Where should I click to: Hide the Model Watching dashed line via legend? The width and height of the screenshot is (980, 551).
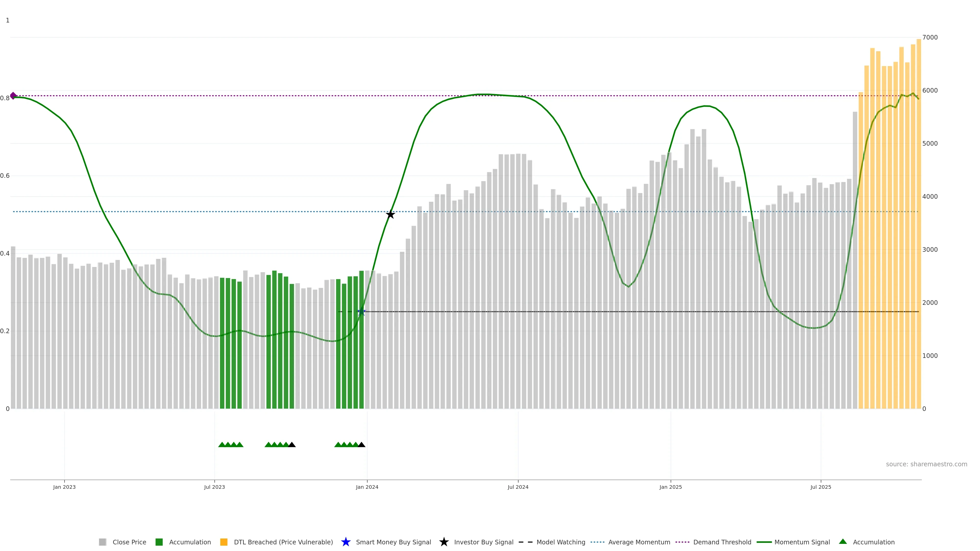click(x=560, y=542)
